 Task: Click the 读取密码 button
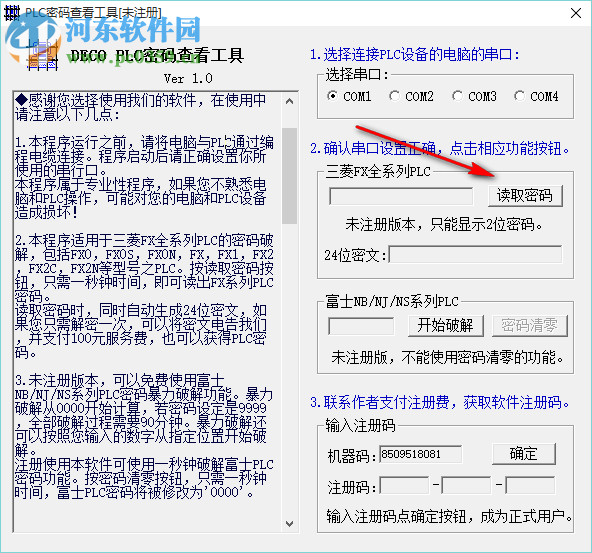tap(525, 196)
